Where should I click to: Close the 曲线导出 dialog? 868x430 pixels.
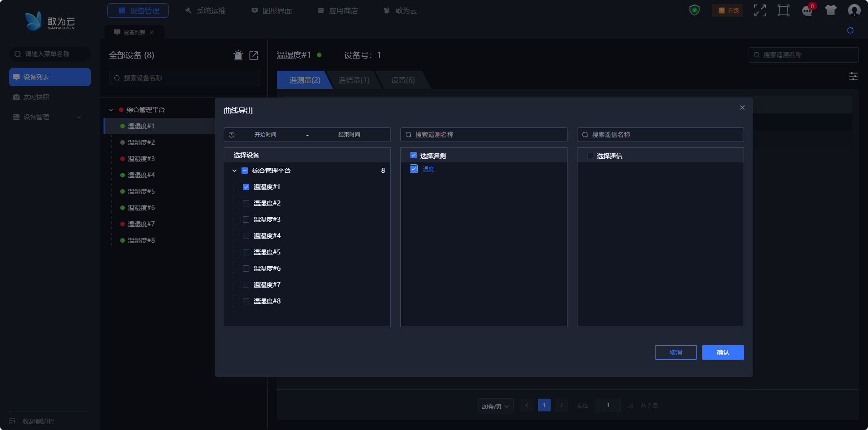[x=742, y=107]
